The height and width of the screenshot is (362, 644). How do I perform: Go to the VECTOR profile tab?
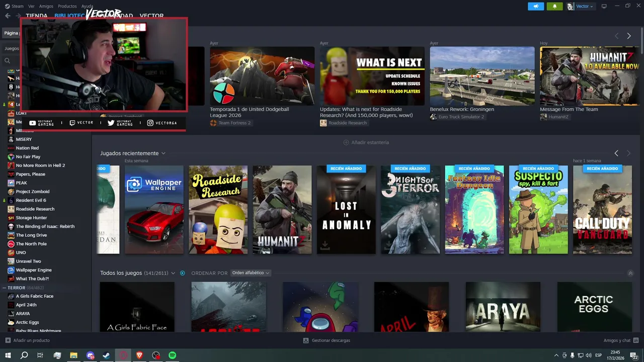click(151, 16)
